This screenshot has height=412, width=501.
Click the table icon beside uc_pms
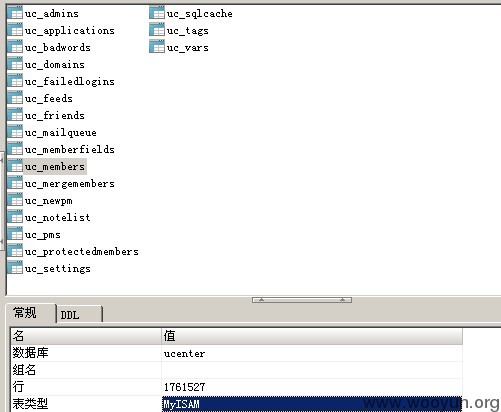(x=15, y=234)
